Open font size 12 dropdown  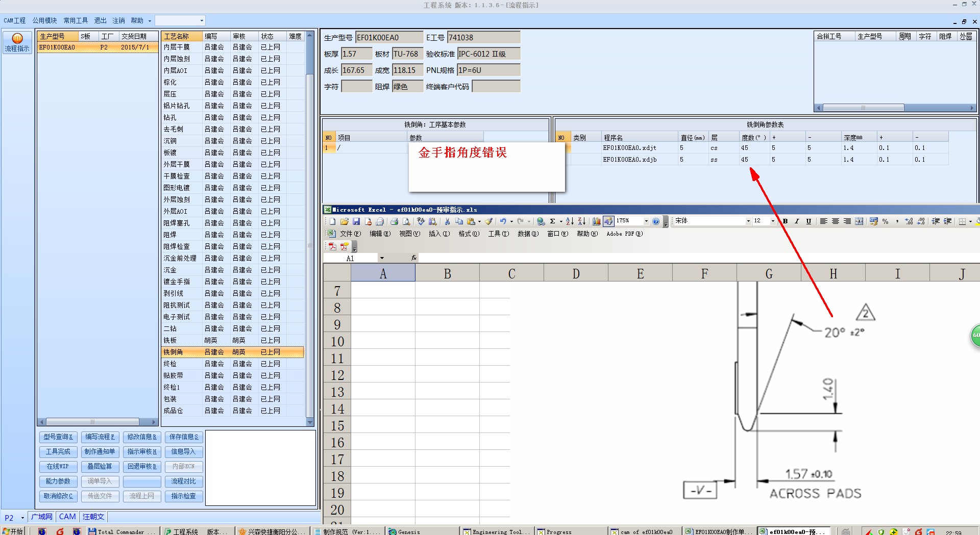(773, 221)
